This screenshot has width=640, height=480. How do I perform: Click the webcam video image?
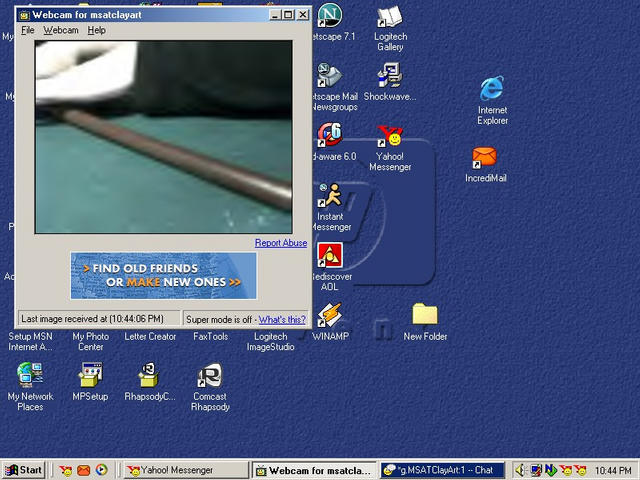tap(164, 137)
